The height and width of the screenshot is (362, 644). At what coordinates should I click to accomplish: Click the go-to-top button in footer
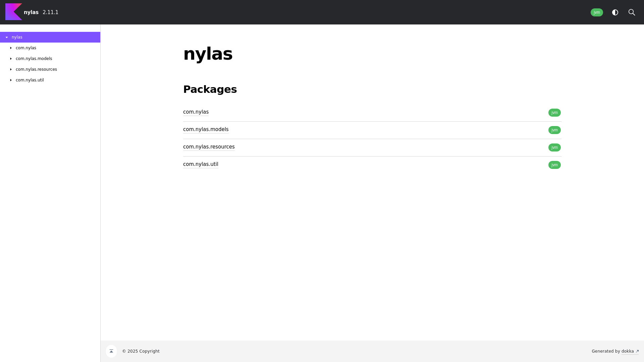pyautogui.click(x=111, y=351)
